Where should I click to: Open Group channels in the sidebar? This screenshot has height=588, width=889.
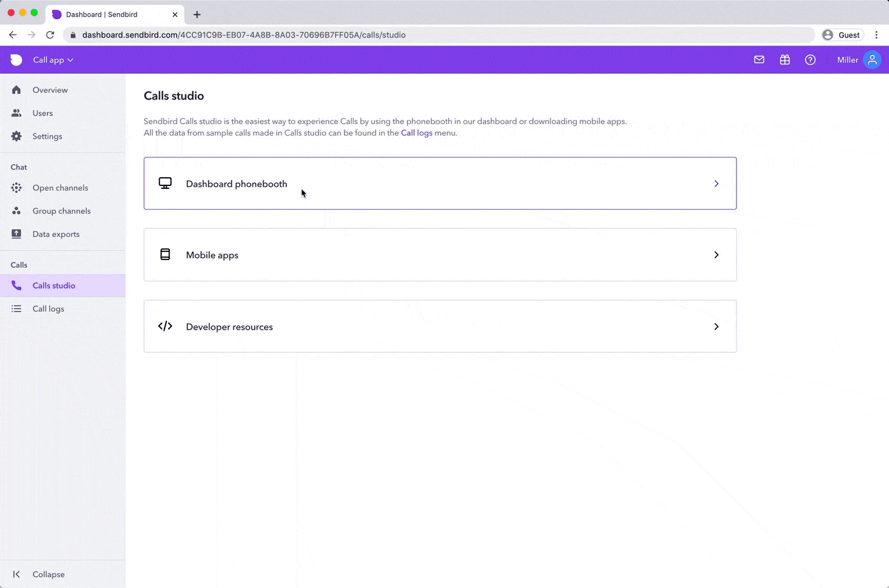[61, 211]
